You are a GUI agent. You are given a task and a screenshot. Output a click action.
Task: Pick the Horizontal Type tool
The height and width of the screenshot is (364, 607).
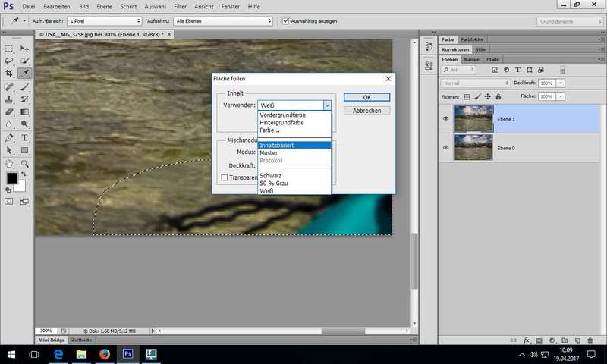(25, 138)
